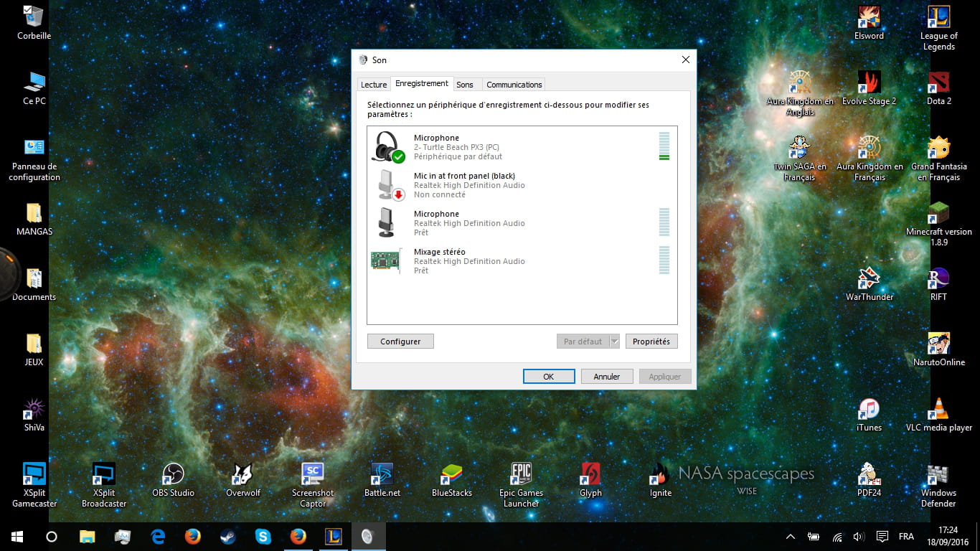This screenshot has height=551, width=980.
Task: Open the Communications tab
Action: tap(514, 85)
